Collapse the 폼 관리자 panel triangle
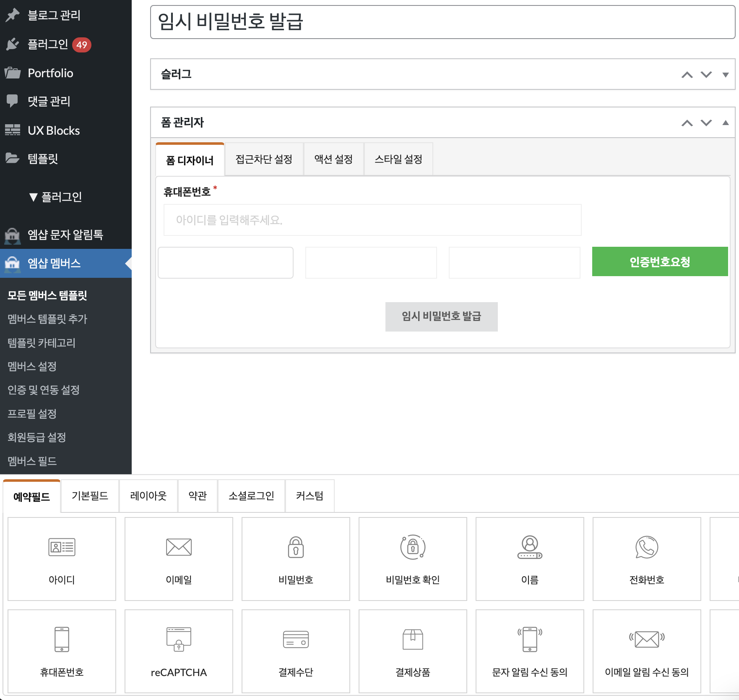 pyautogui.click(x=725, y=123)
